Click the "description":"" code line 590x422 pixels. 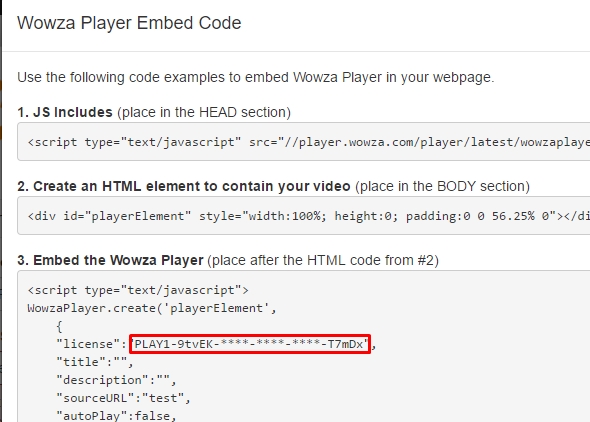[116, 380]
